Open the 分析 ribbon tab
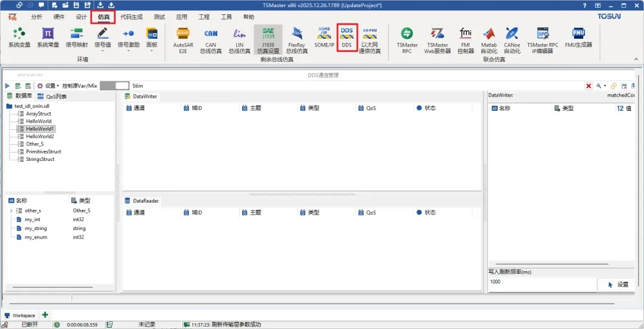 [36, 17]
